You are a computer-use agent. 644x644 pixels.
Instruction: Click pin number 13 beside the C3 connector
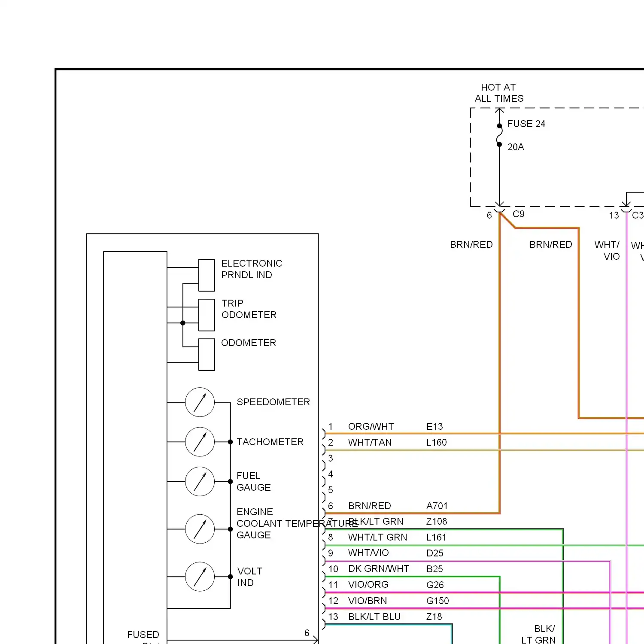click(614, 215)
